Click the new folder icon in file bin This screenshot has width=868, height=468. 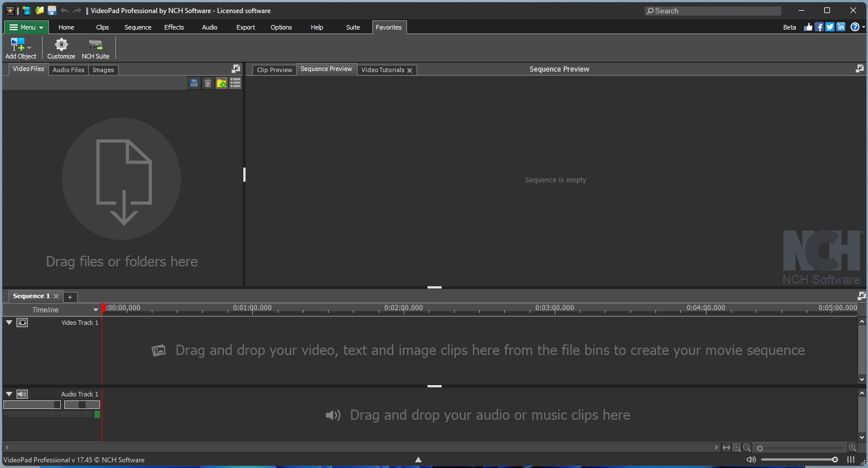click(222, 83)
